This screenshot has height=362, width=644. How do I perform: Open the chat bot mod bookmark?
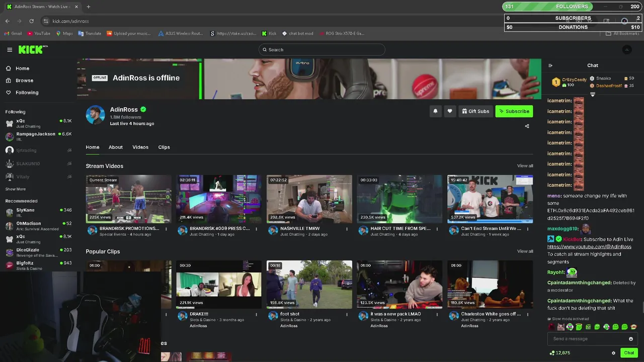click(x=297, y=34)
